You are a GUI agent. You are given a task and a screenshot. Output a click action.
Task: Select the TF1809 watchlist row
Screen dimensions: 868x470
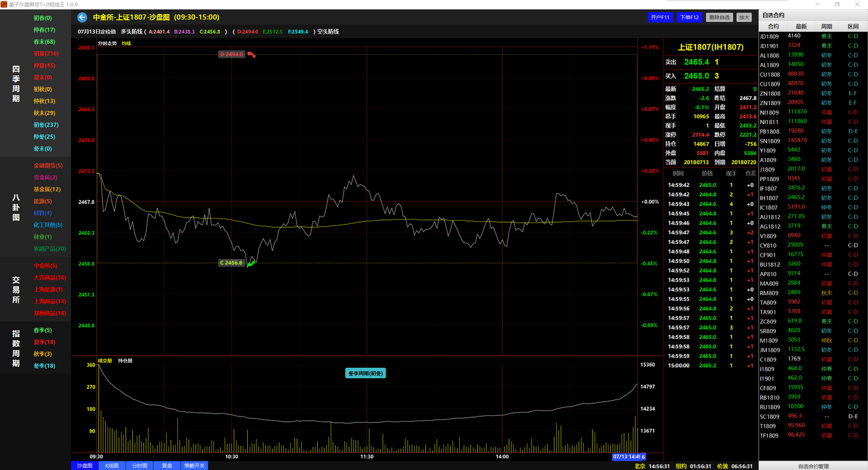click(813, 435)
